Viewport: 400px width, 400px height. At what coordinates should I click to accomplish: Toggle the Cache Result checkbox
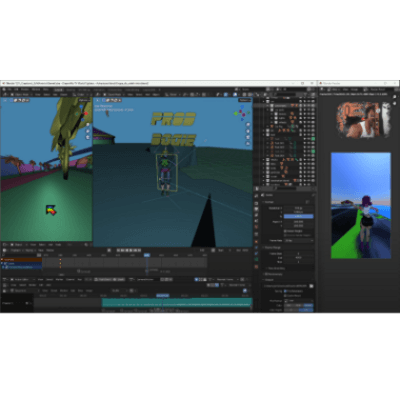pyautogui.click(x=285, y=295)
